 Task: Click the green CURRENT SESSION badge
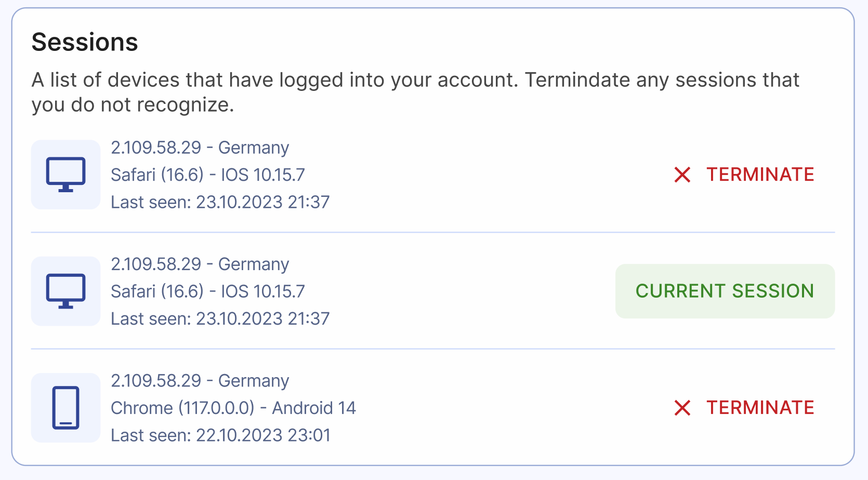[x=725, y=291]
